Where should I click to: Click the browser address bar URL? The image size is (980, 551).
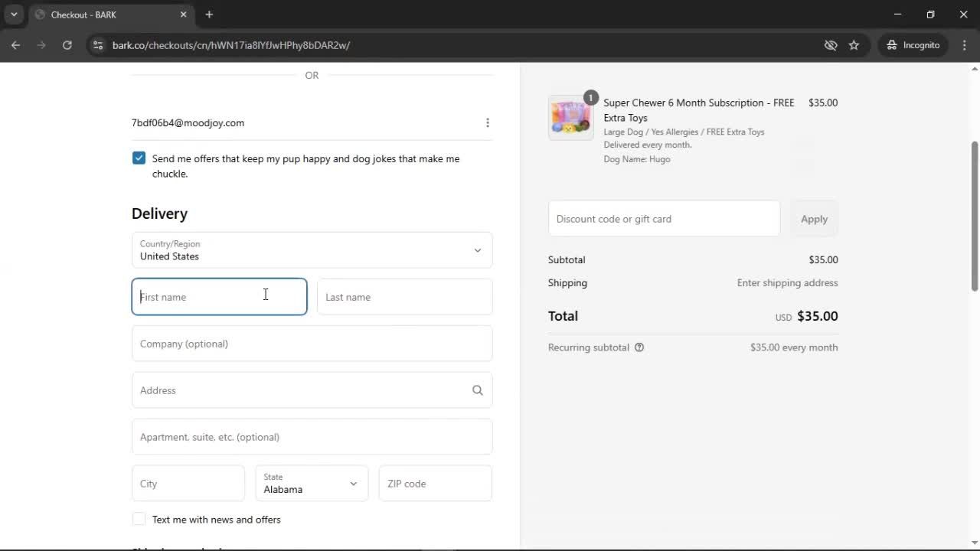point(231,45)
